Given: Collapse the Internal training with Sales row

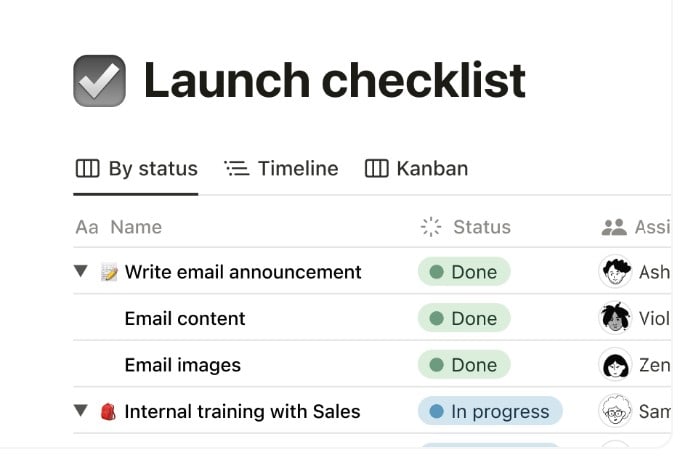Looking at the screenshot, I should (81, 411).
